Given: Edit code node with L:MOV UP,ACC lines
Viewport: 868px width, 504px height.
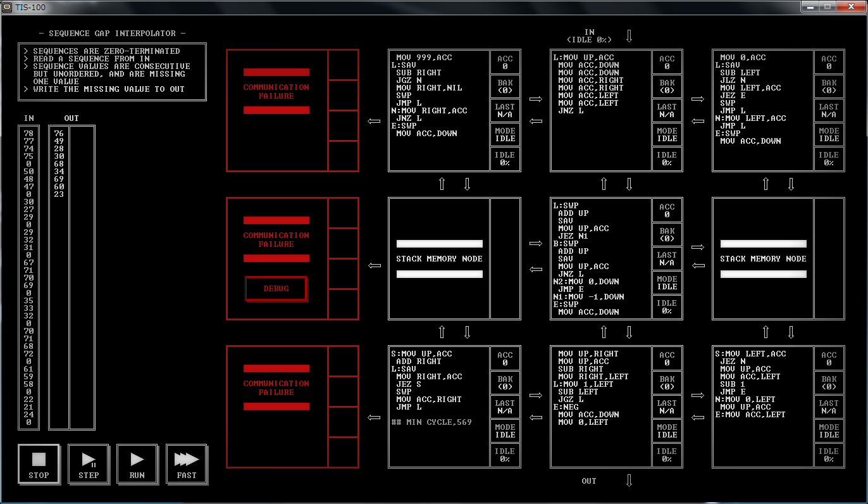Looking at the screenshot, I should [x=601, y=111].
